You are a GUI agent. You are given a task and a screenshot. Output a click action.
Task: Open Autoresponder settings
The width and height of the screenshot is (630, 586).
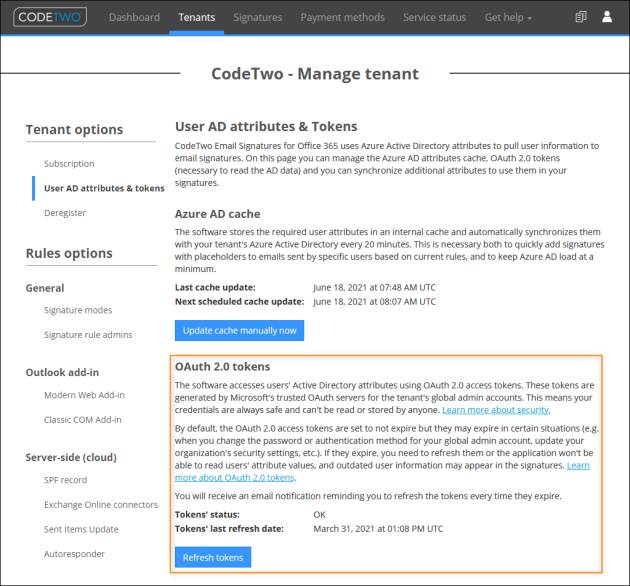(74, 553)
